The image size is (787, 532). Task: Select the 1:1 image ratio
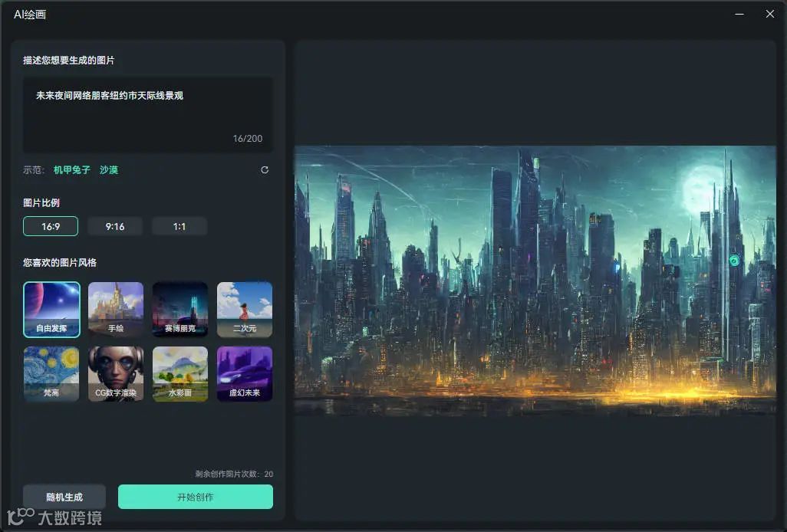coord(179,227)
